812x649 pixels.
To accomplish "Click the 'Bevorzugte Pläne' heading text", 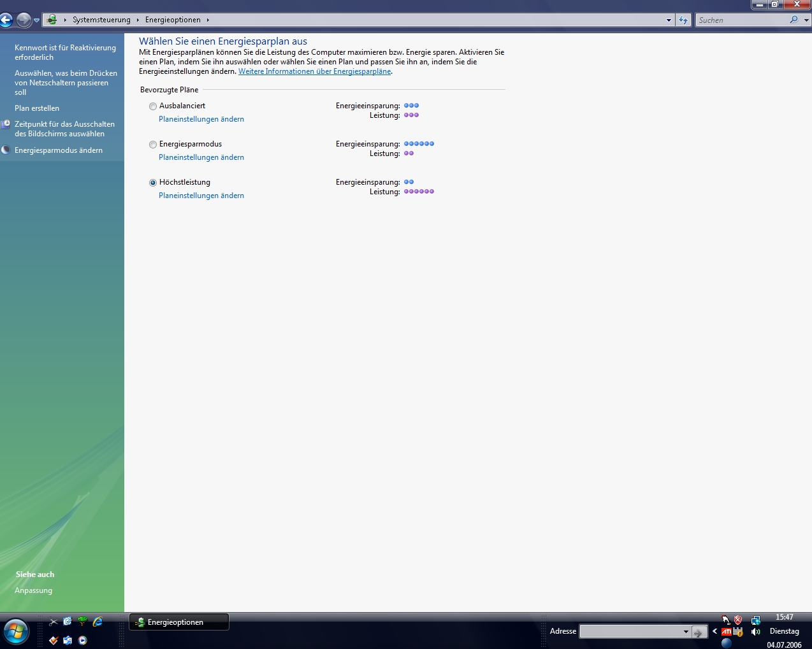I will (x=169, y=90).
